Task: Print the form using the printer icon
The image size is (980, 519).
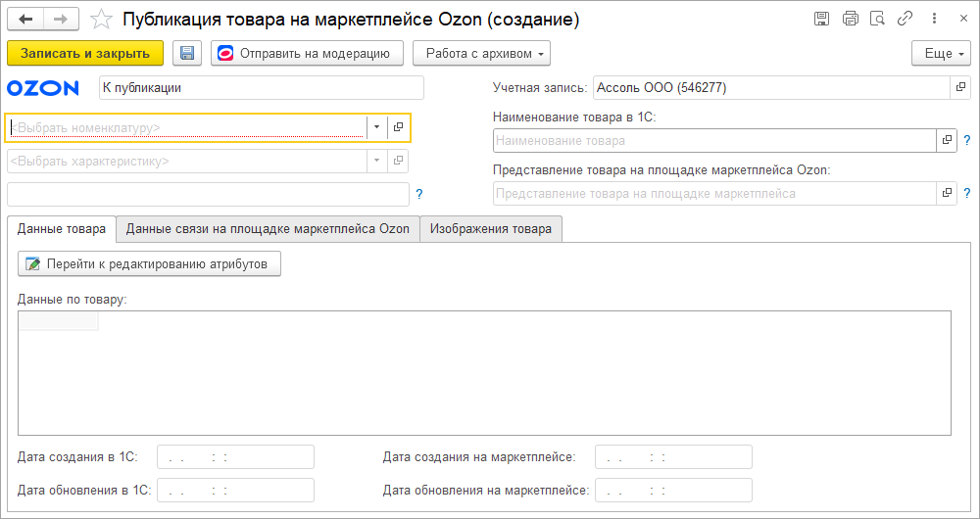Action: coord(850,19)
